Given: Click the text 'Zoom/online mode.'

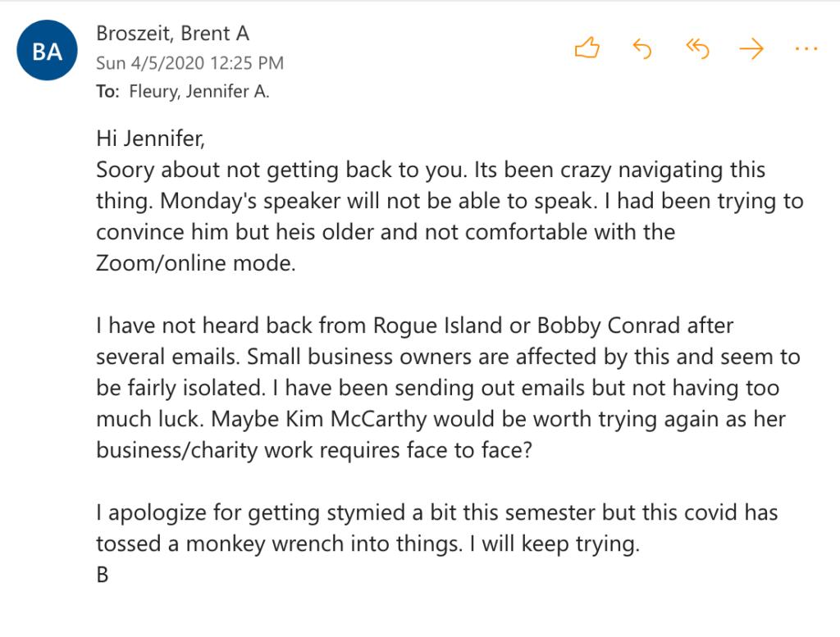Looking at the screenshot, I should (x=195, y=263).
